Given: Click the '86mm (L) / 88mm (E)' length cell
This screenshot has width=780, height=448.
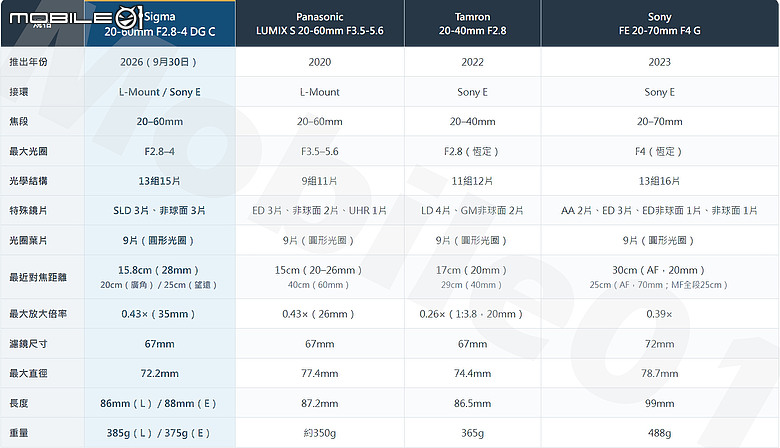Looking at the screenshot, I should pos(159,403).
